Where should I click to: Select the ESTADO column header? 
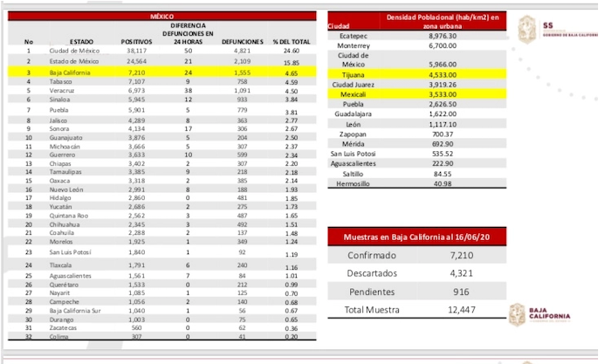click(82, 41)
